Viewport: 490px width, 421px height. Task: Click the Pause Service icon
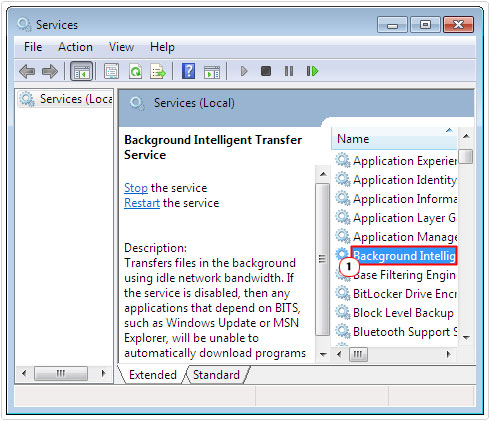289,71
